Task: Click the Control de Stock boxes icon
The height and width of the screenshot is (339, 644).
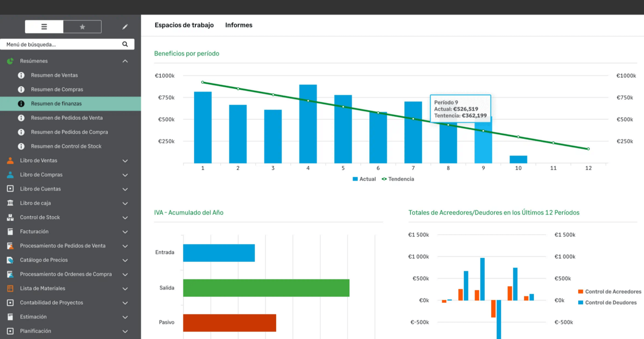Action: 10,217
